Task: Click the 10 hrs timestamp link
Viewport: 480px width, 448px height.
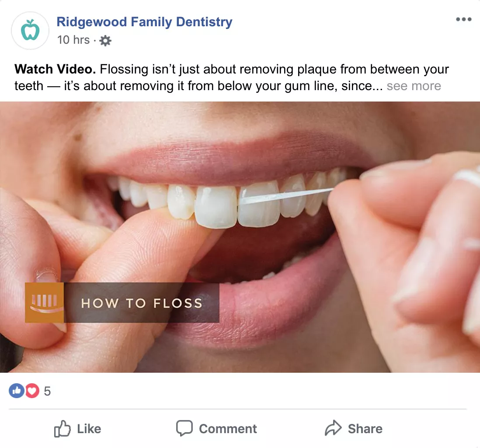Action: (x=74, y=40)
